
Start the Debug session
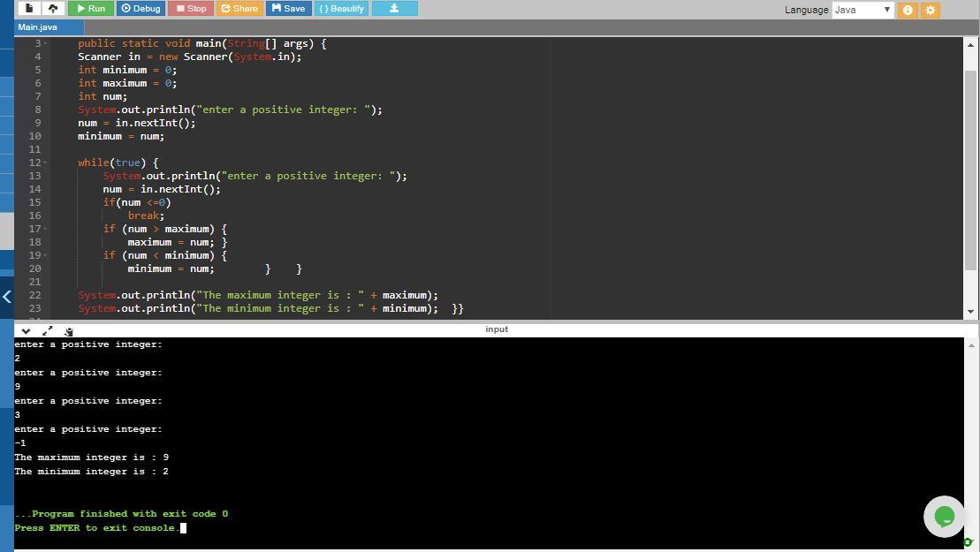141,9
